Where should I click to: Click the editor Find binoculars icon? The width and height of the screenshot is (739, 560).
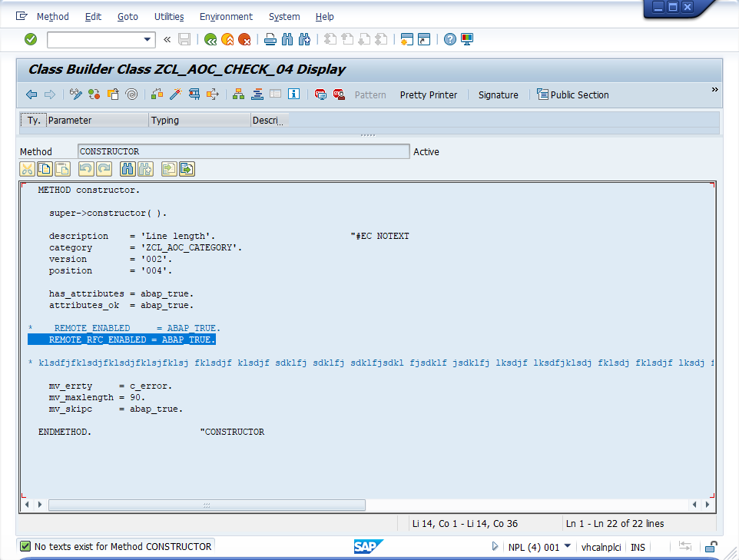(x=128, y=169)
